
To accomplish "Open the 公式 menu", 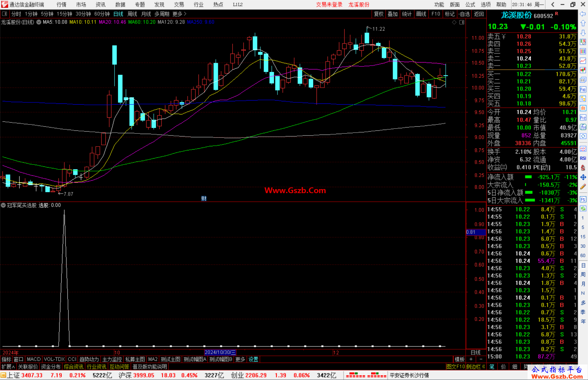I will [x=470, y=4].
